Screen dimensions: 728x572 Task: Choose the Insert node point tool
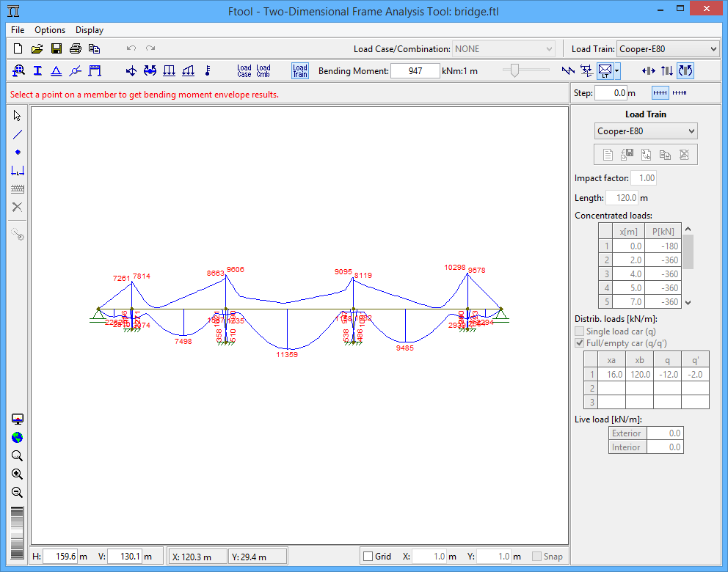(x=18, y=153)
